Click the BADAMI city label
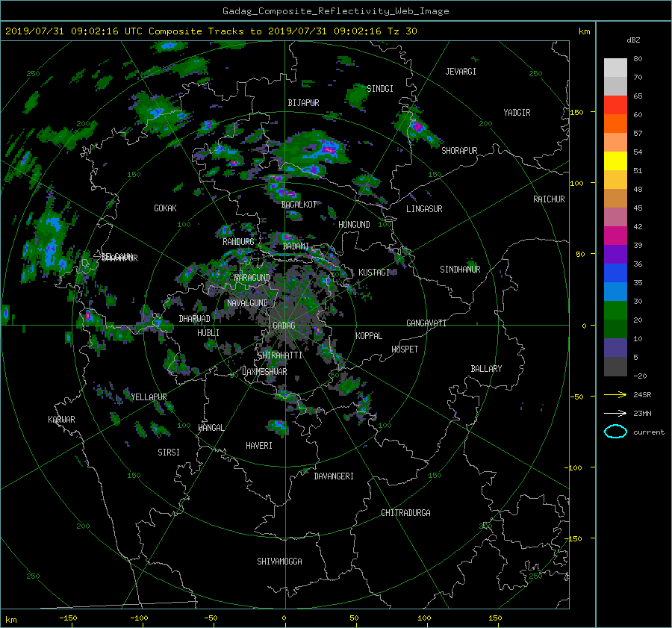 pos(296,246)
